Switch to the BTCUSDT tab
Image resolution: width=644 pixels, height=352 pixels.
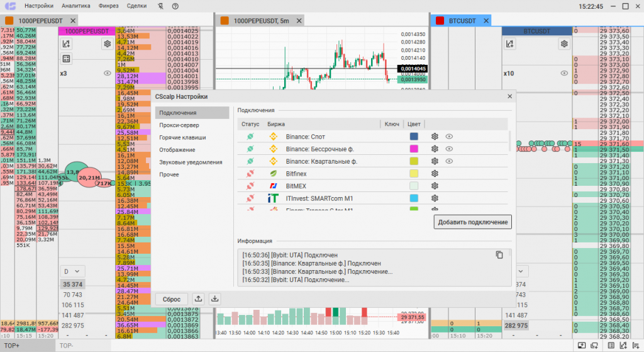pos(462,21)
